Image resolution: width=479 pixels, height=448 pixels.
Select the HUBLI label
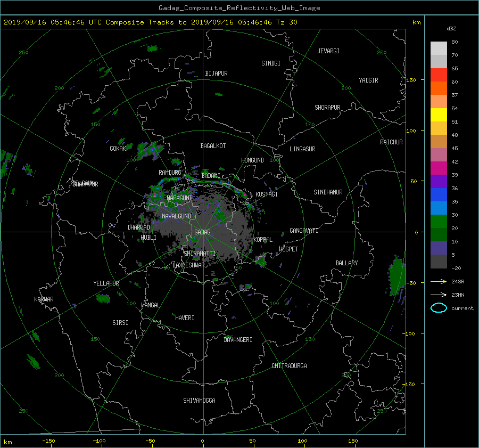[x=148, y=237]
